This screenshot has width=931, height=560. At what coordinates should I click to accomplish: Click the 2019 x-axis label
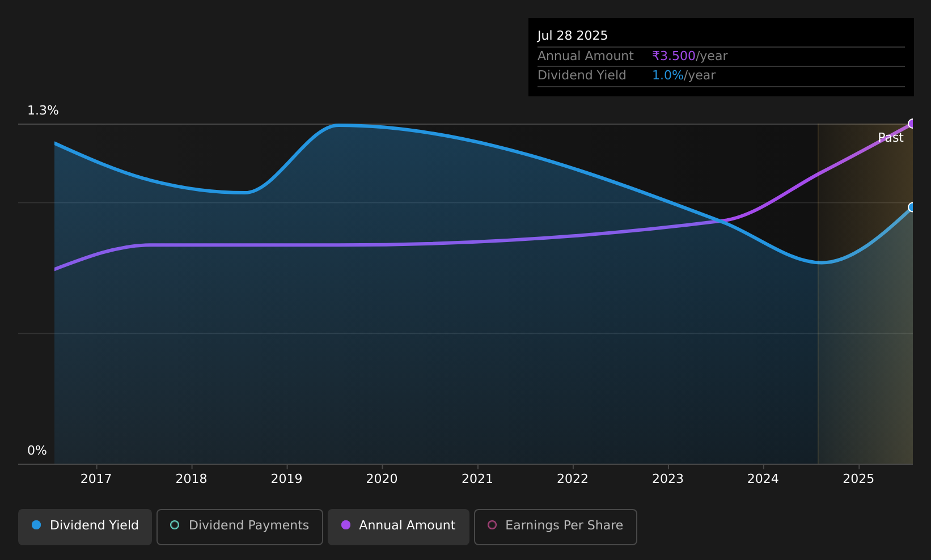287,479
